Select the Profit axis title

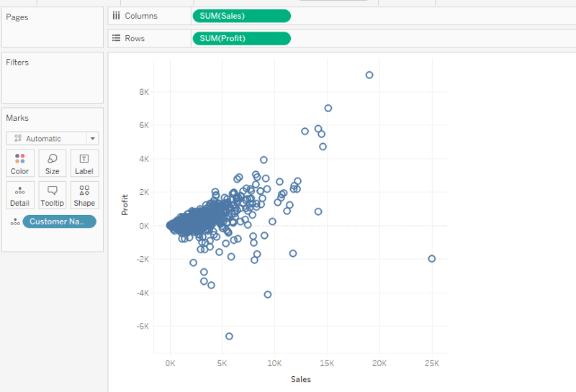click(x=125, y=205)
